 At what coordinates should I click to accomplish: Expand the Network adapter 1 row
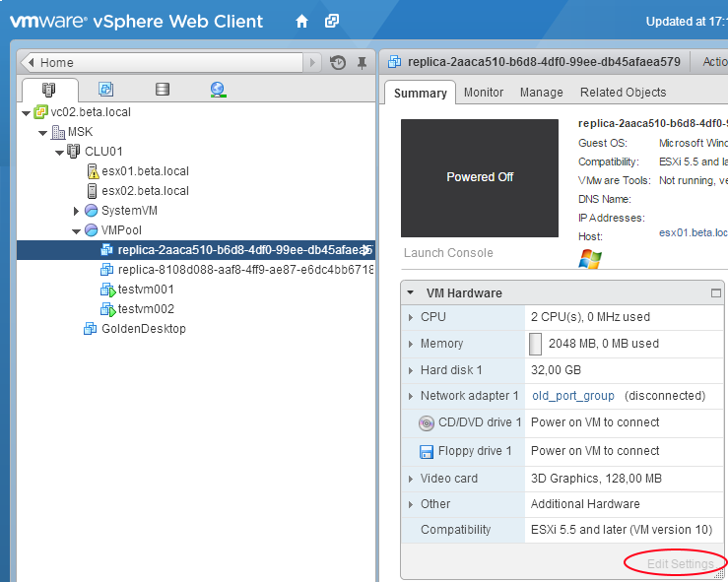(411, 396)
